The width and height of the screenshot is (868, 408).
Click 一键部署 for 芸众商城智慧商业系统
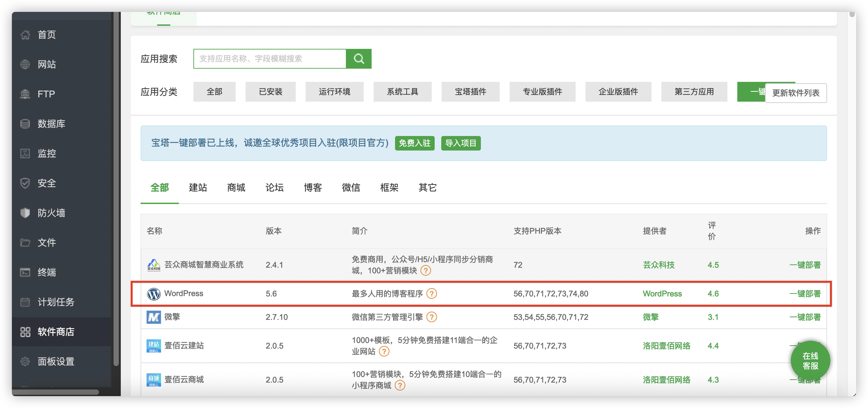805,265
